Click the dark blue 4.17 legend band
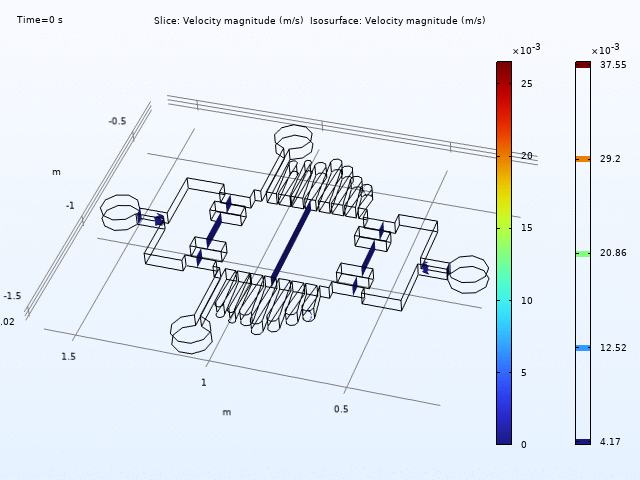This screenshot has height=480, width=640. [x=582, y=441]
